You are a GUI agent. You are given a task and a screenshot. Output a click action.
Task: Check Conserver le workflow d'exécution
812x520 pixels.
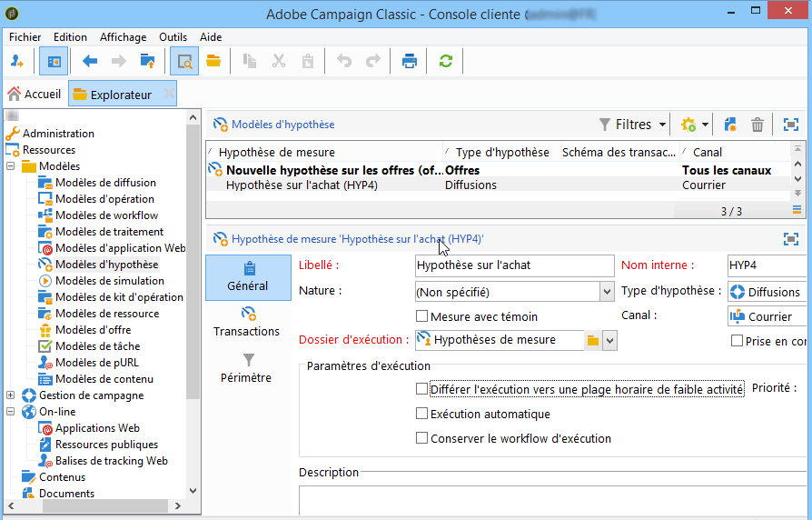(x=422, y=438)
